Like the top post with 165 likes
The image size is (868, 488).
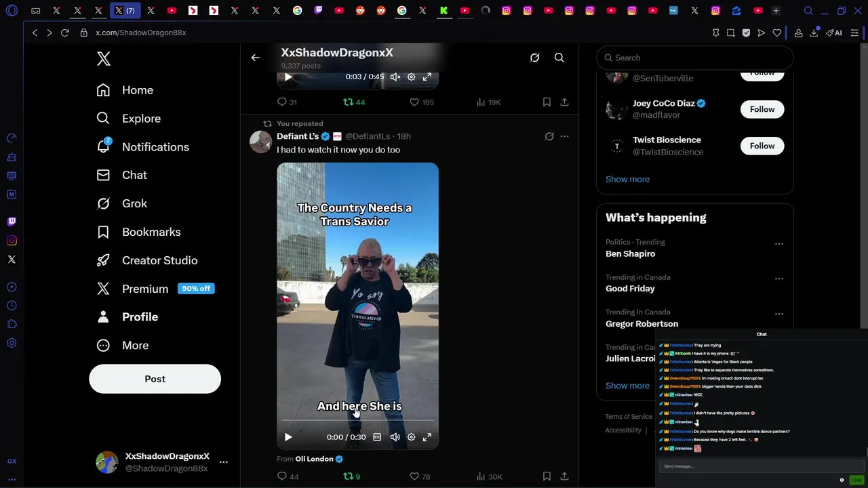coord(421,102)
